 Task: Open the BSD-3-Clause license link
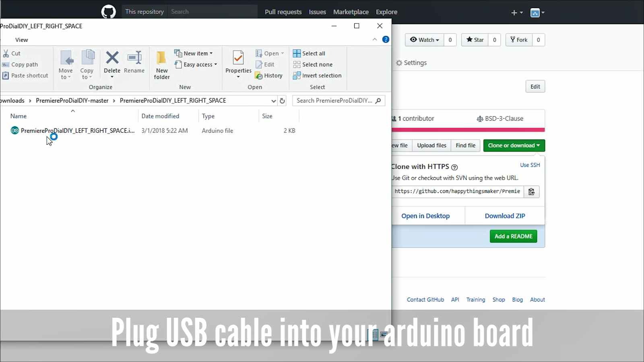[x=500, y=119]
